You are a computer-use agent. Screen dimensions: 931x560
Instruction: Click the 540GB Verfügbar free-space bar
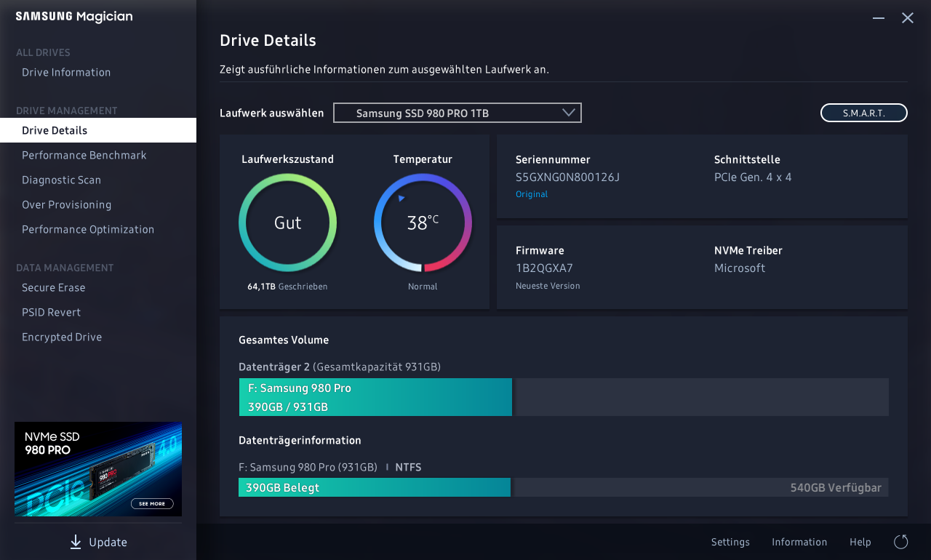point(701,487)
